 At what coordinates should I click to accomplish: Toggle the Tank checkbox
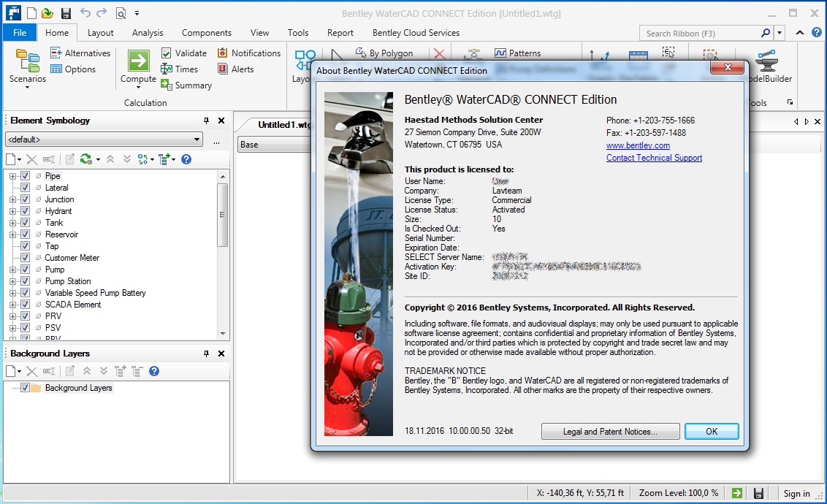25,223
